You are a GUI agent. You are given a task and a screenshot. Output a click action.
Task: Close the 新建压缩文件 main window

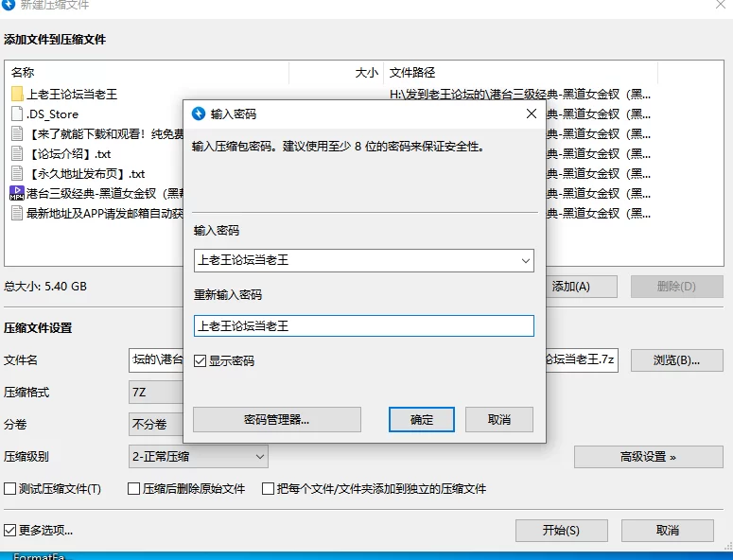(721, 5)
